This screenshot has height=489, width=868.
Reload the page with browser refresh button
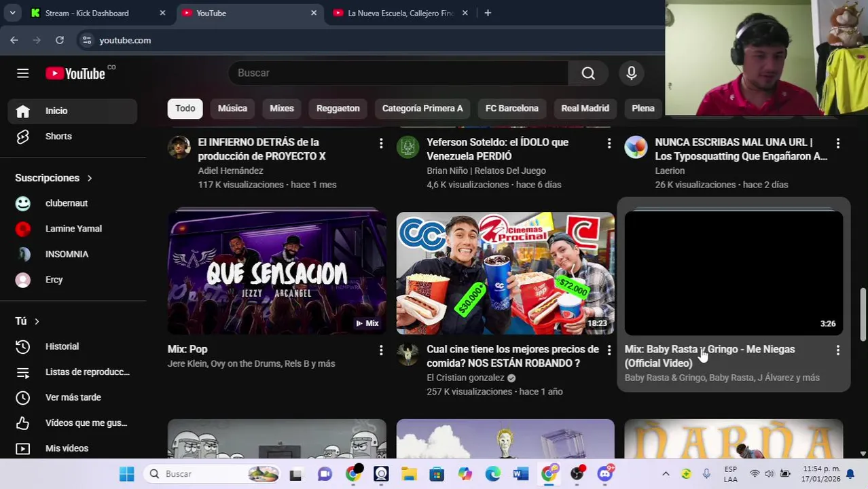coord(60,40)
